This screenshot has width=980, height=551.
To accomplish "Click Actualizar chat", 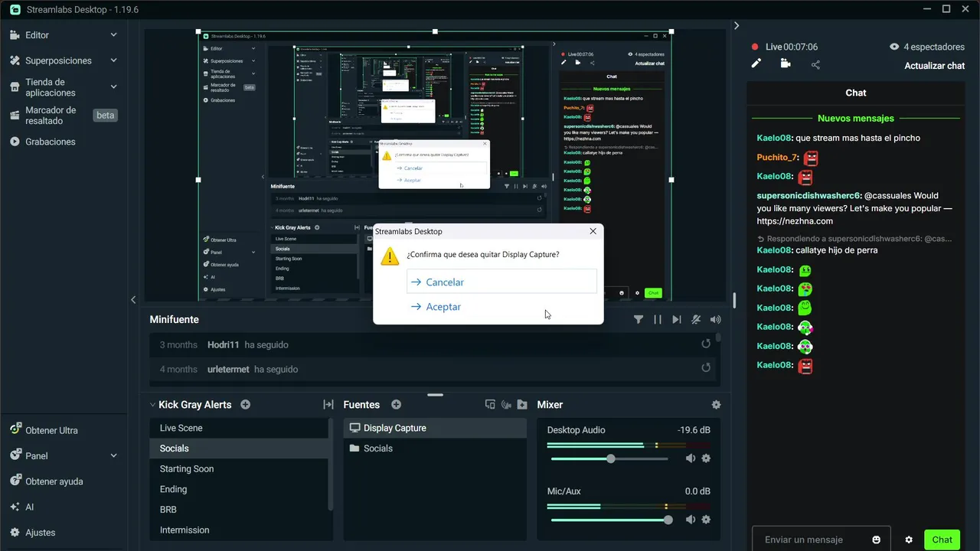I will point(934,66).
